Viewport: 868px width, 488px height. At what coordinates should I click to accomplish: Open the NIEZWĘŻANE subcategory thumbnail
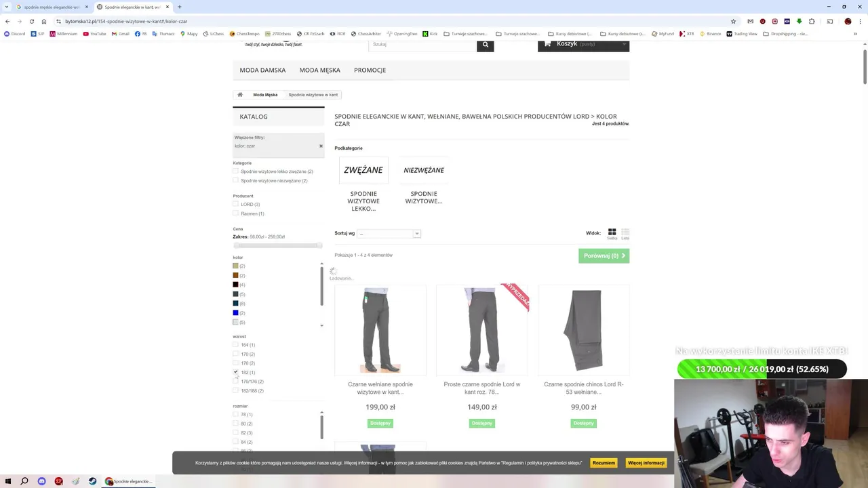pyautogui.click(x=424, y=170)
